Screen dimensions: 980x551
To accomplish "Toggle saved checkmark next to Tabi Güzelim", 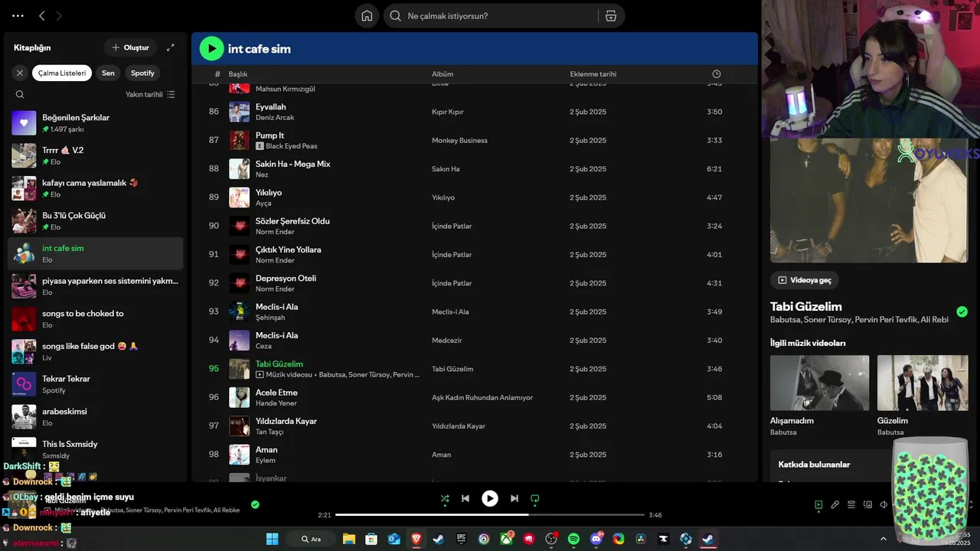I will pyautogui.click(x=962, y=311).
